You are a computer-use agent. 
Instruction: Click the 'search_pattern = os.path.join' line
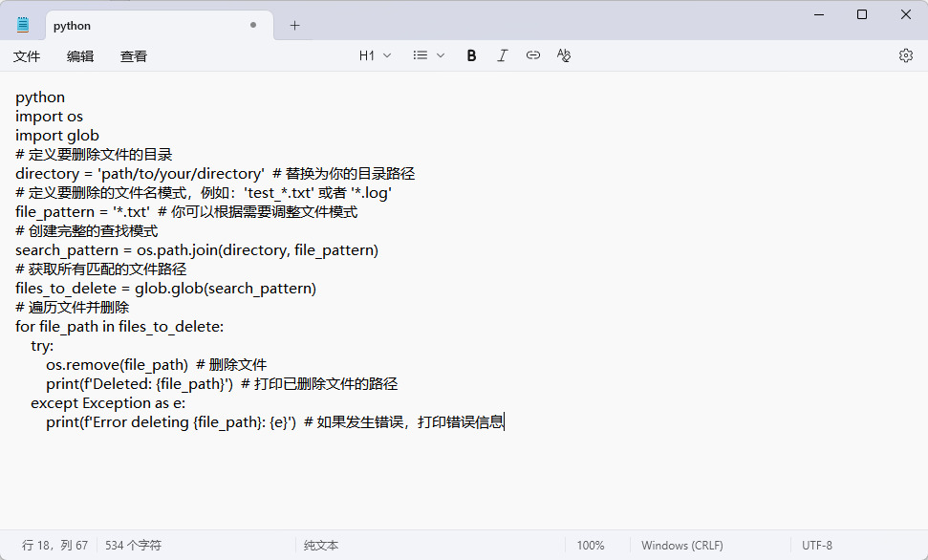[x=197, y=249]
